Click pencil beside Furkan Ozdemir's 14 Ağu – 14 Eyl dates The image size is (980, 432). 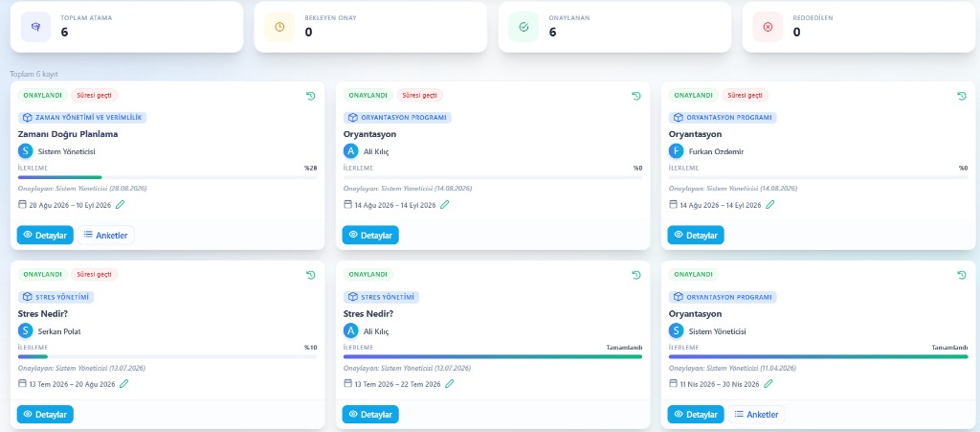(770, 204)
